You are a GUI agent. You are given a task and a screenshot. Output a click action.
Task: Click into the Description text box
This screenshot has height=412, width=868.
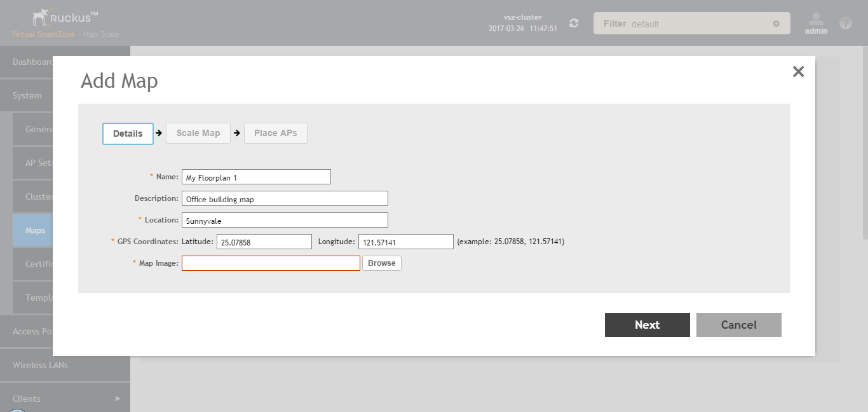click(285, 199)
